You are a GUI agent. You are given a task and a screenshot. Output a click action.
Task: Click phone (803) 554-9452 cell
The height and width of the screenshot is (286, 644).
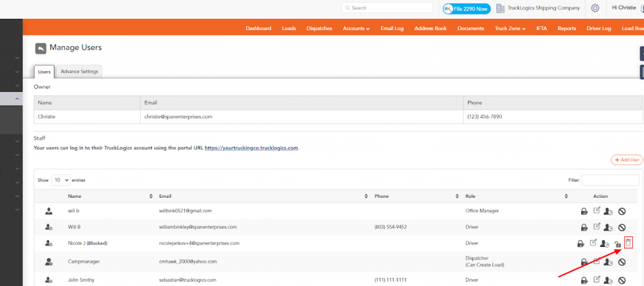click(x=391, y=227)
